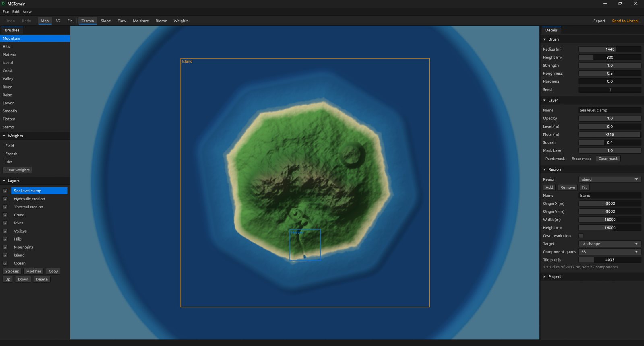Switch to the Biome display mode
The width and height of the screenshot is (644, 346).
(161, 21)
